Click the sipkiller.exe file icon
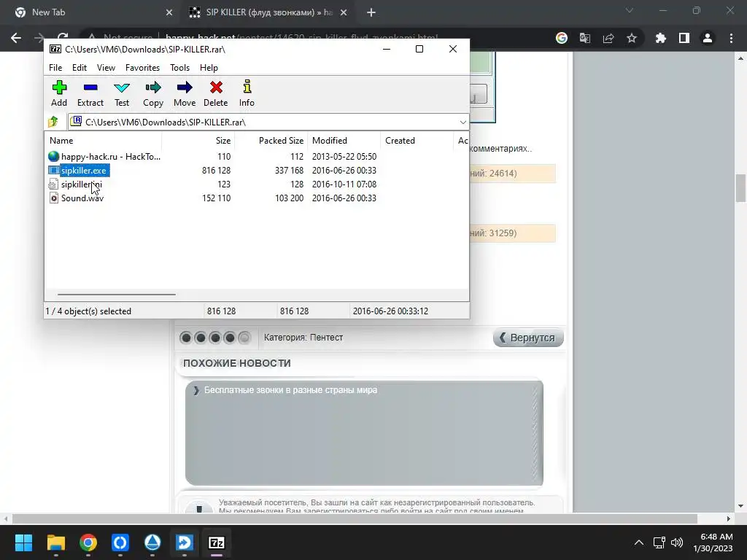Viewport: 747px width, 560px height. pos(54,171)
